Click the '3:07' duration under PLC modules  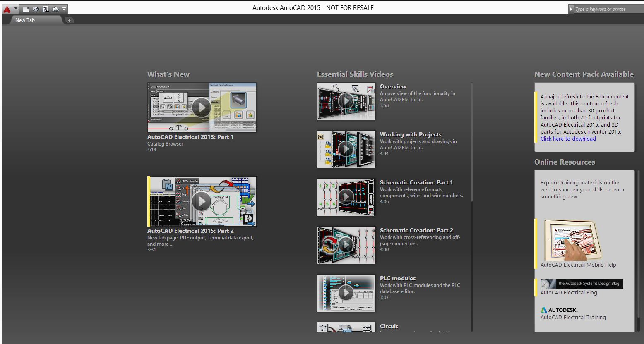pyautogui.click(x=384, y=297)
